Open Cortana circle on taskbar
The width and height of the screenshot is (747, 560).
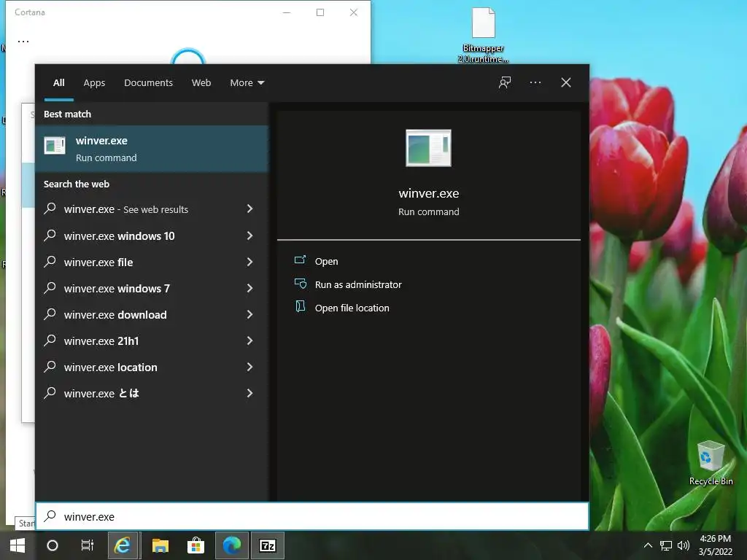point(53,545)
